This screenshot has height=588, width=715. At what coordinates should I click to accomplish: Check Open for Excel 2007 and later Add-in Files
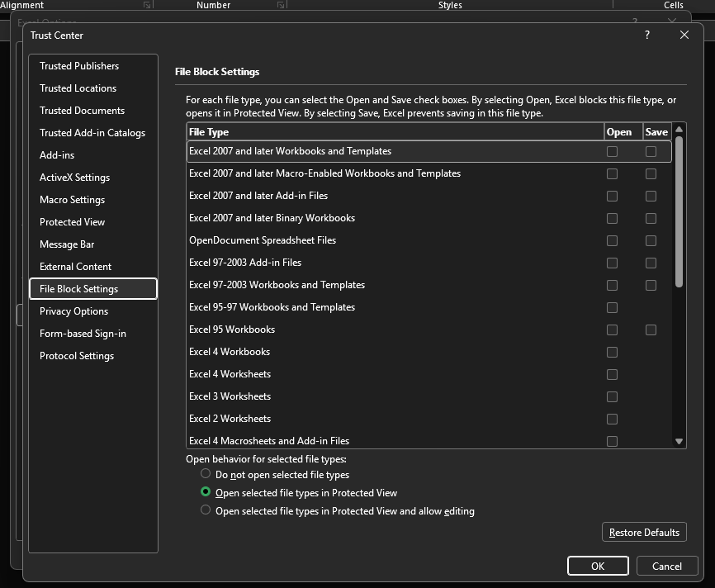click(612, 197)
